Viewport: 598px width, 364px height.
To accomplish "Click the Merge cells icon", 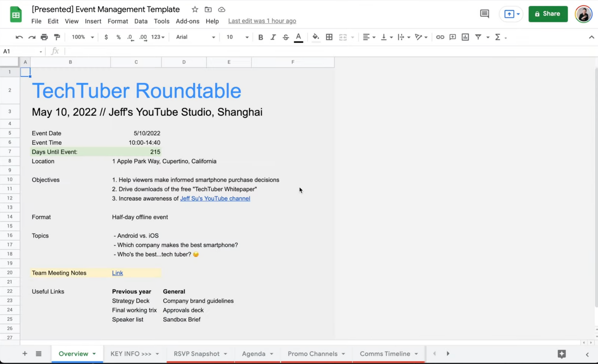I will (x=343, y=37).
